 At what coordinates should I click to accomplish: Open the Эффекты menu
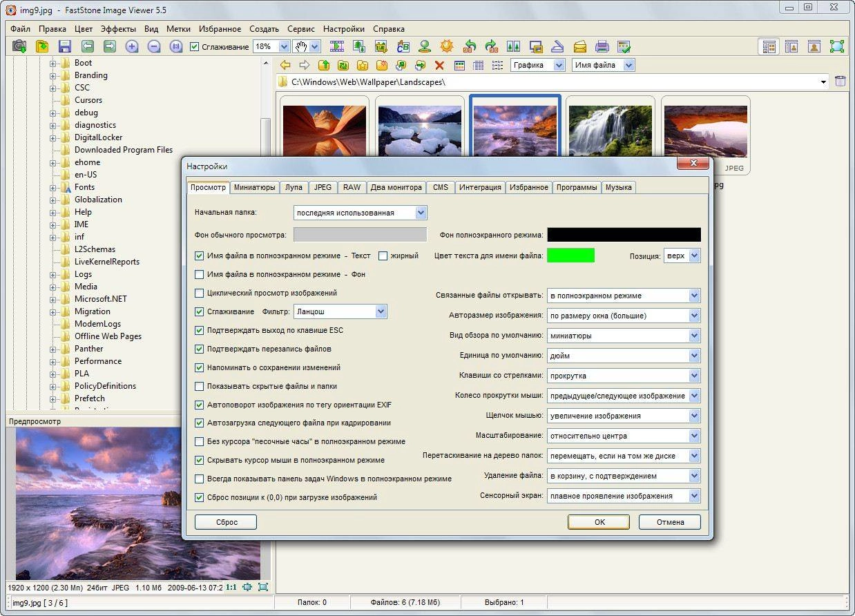[118, 29]
